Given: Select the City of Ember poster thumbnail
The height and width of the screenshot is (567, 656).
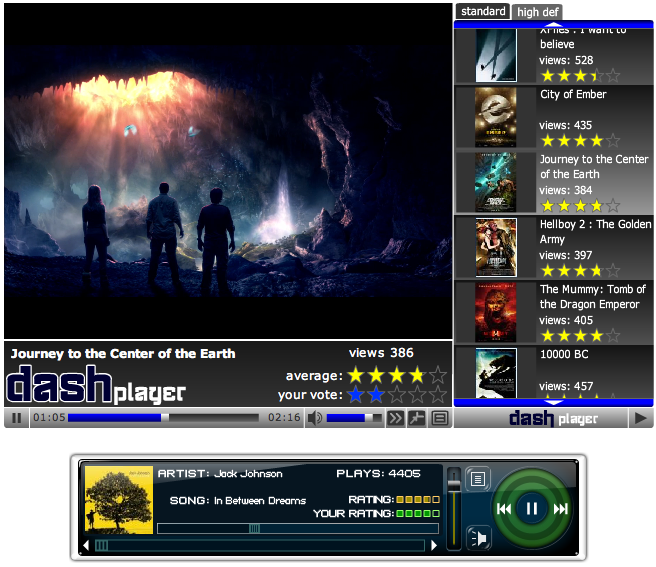Looking at the screenshot, I should 496,118.
